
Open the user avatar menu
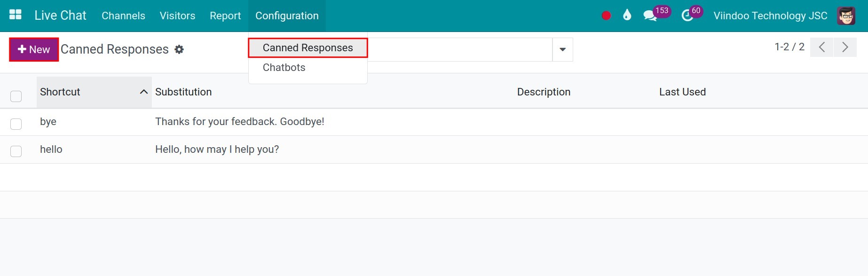[846, 16]
